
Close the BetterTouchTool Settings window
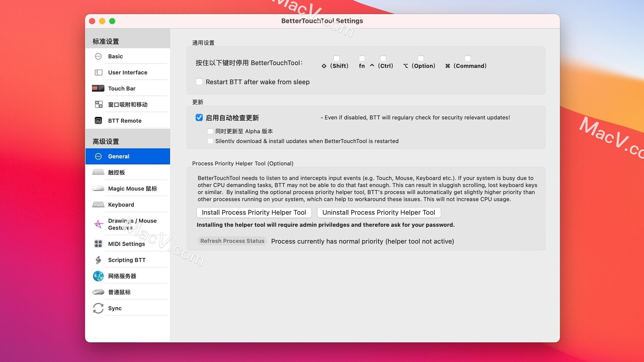(x=92, y=21)
